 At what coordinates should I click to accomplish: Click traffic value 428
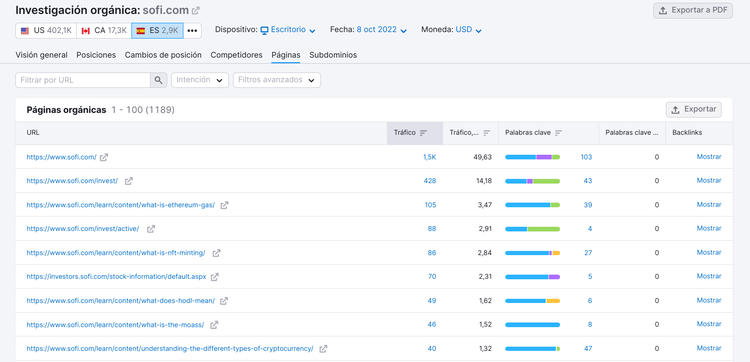tap(430, 181)
